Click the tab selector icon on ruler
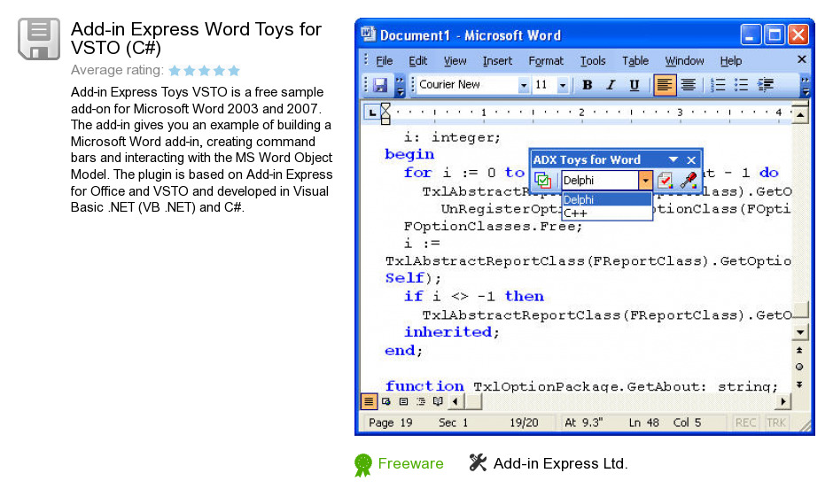Screen dimensions: 833x504 [372, 112]
